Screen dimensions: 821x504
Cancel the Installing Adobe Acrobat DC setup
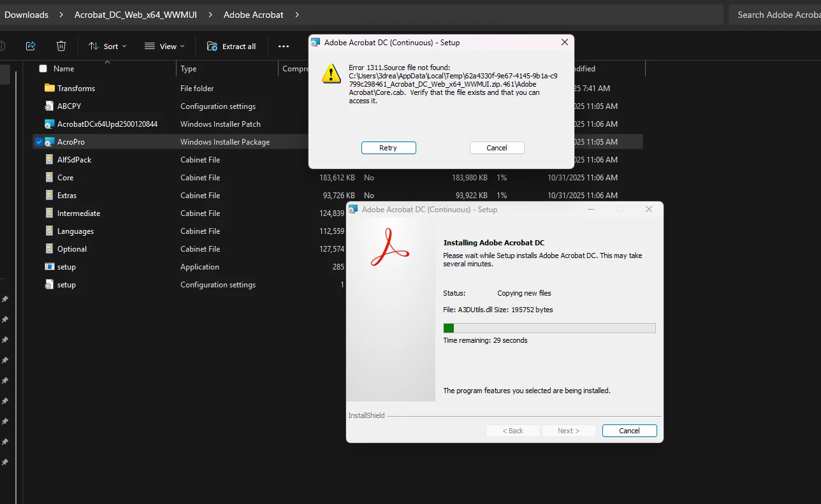(629, 431)
